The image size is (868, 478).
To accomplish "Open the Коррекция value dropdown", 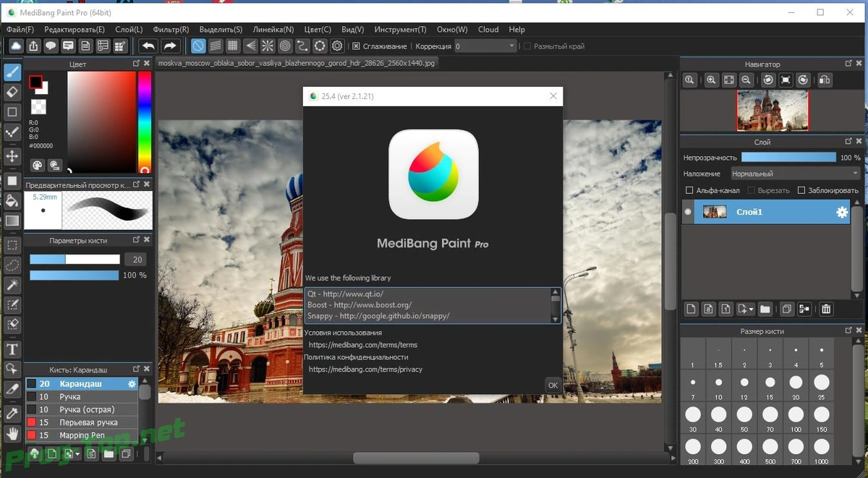I will tap(485, 46).
